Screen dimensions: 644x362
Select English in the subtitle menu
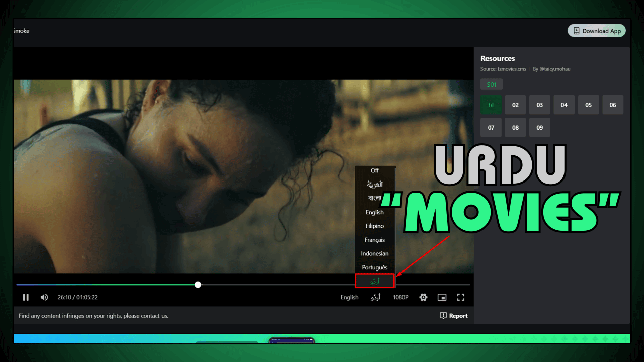click(375, 212)
